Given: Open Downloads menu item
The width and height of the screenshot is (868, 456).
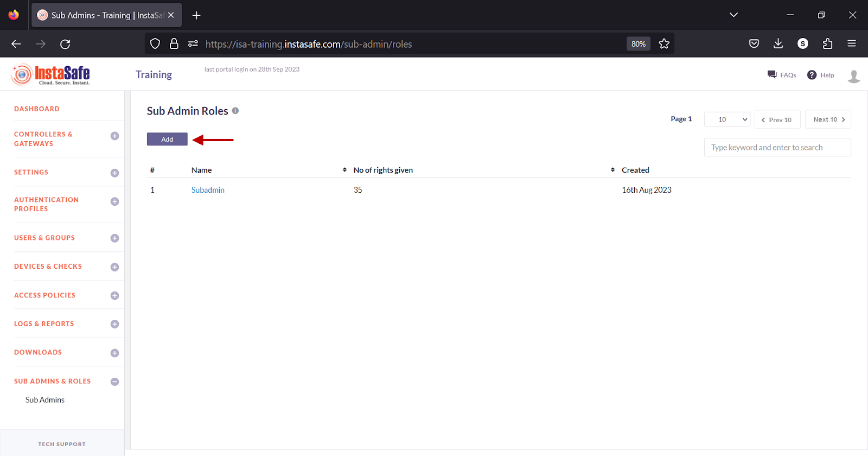Looking at the screenshot, I should (x=38, y=352).
